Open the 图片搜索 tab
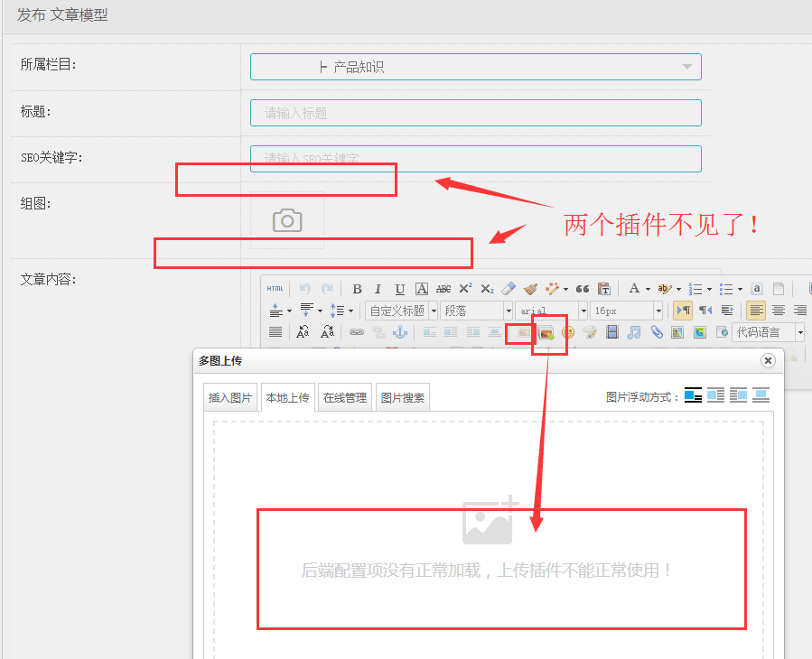Viewport: 812px width, 659px height. point(402,397)
